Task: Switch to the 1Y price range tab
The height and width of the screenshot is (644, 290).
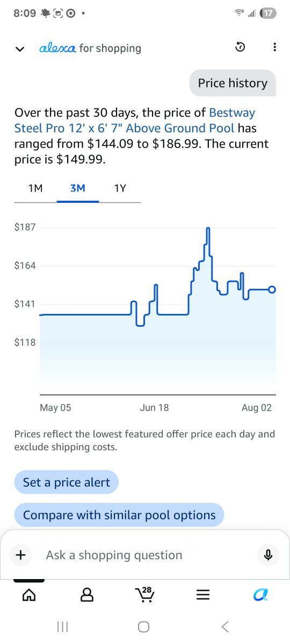Action: 120,188
